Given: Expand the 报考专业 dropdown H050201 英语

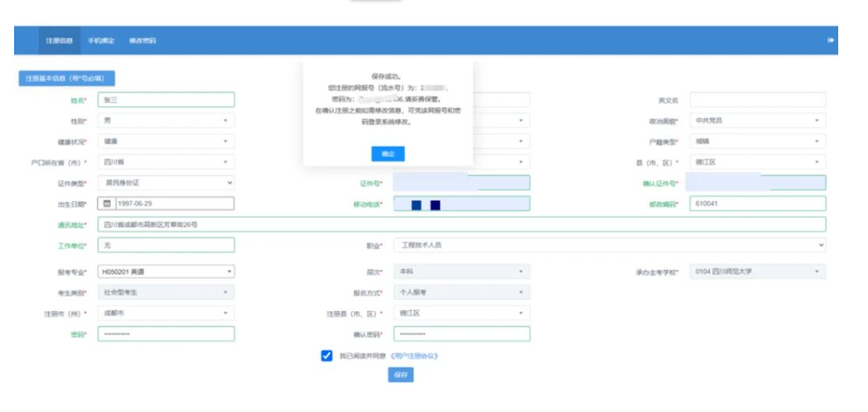Looking at the screenshot, I should (166, 271).
